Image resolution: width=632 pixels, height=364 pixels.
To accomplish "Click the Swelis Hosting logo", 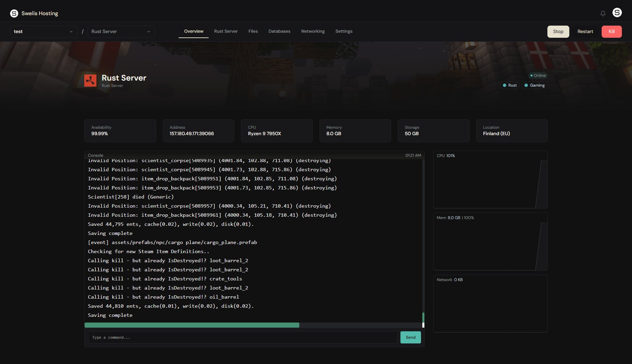I will (x=34, y=13).
